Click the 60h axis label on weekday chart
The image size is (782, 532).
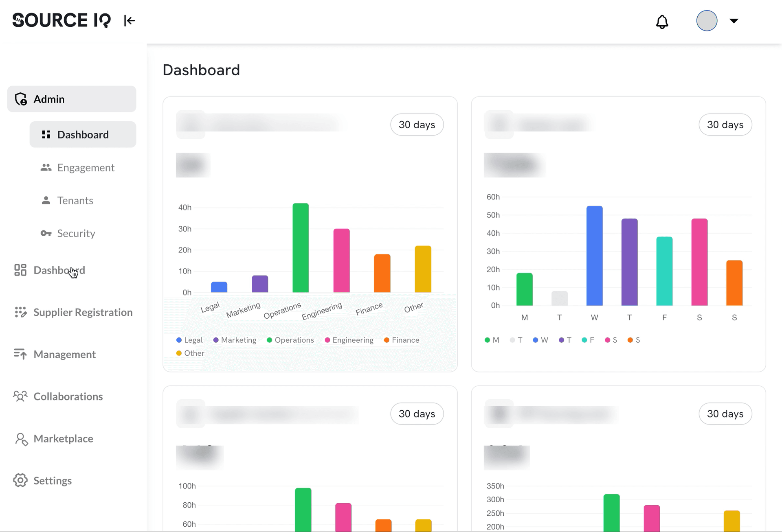click(493, 197)
